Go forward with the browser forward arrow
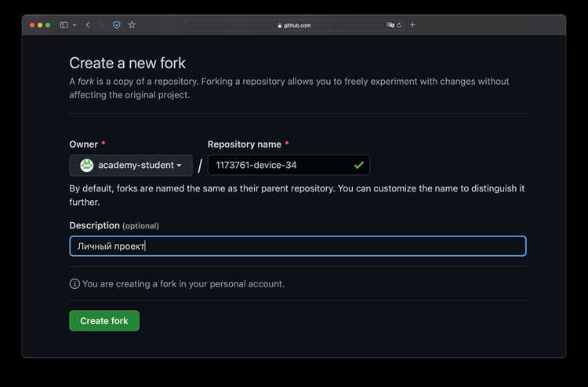 tap(102, 25)
